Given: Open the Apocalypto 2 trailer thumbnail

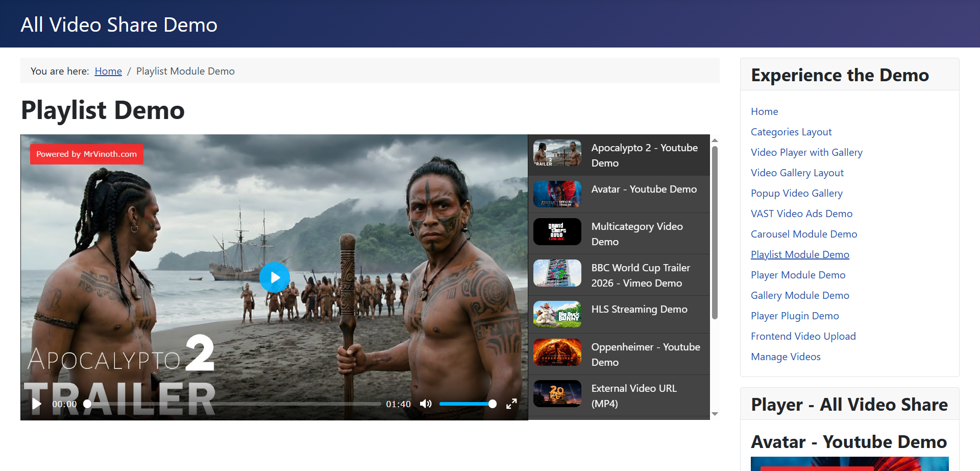Looking at the screenshot, I should click(x=557, y=153).
